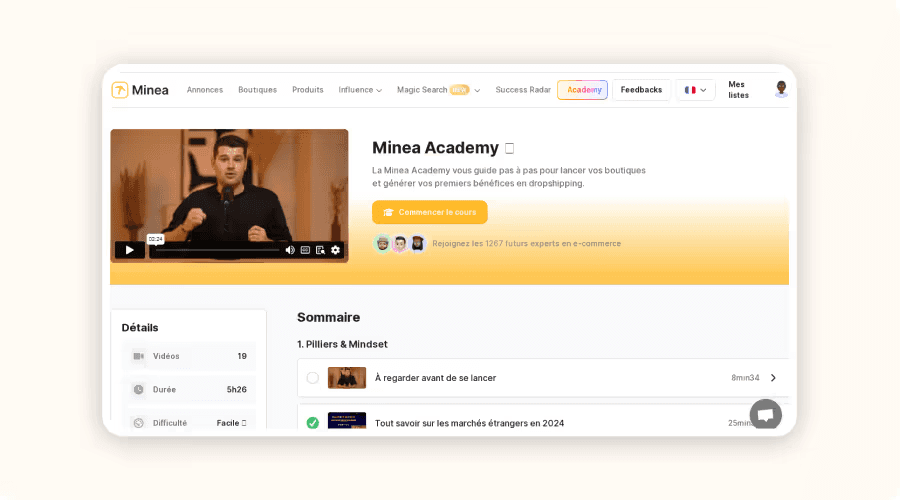Image resolution: width=900 pixels, height=500 pixels.
Task: Click the 'Détails' panel heading
Action: point(139,328)
